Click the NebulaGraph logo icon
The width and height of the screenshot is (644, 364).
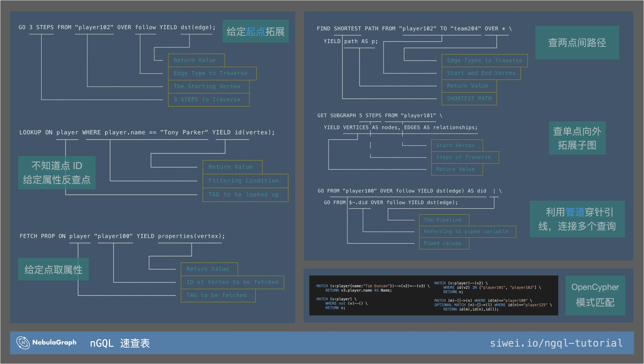(23, 343)
